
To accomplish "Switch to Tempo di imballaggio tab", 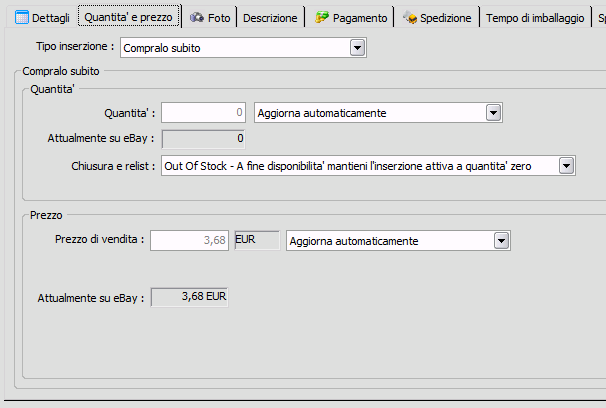I will (x=535, y=18).
